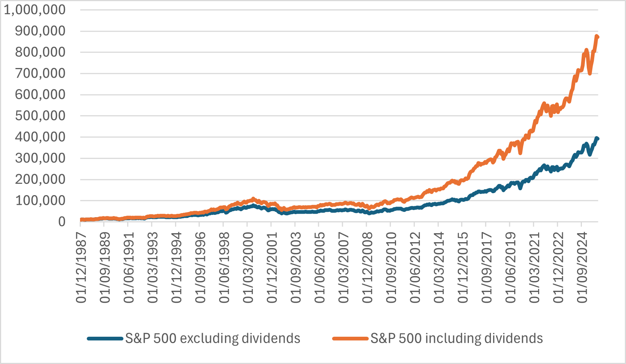The height and width of the screenshot is (364, 626).
Task: Click the x-axis date "01/06/2005"
Action: (319, 268)
